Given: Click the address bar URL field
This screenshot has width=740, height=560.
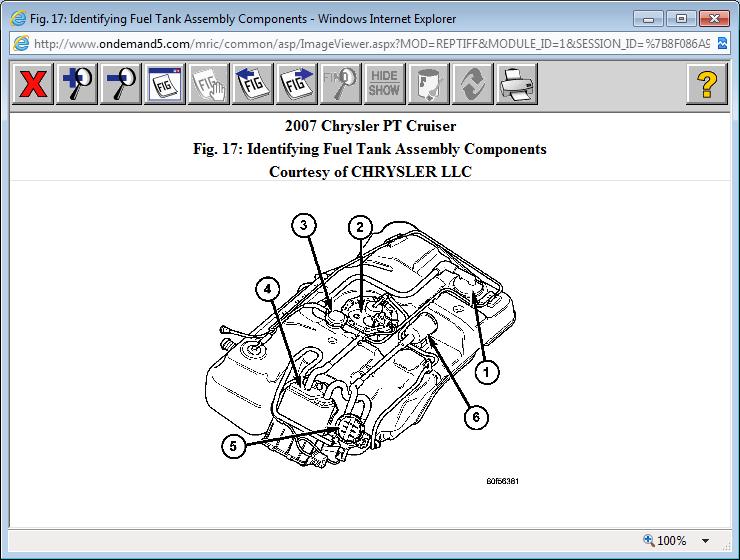Looking at the screenshot, I should 372,44.
